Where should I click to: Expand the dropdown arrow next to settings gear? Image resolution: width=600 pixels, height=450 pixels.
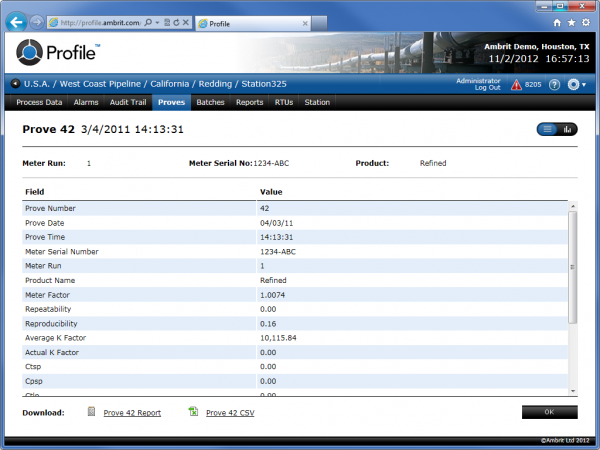pyautogui.click(x=584, y=85)
